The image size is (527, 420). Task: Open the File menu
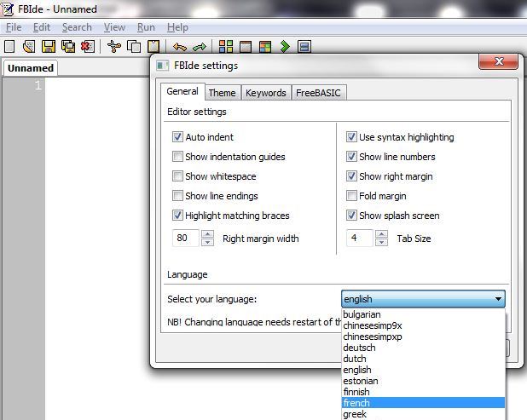coord(14,27)
